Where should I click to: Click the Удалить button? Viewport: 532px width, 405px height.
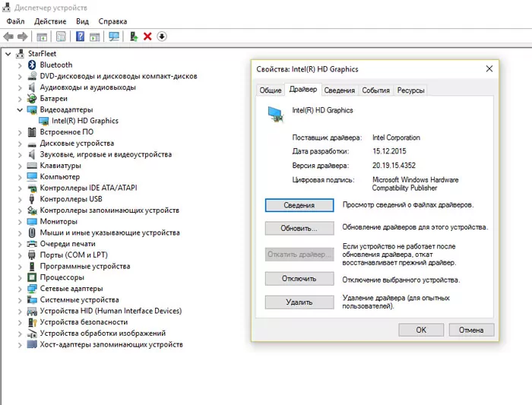(x=299, y=302)
